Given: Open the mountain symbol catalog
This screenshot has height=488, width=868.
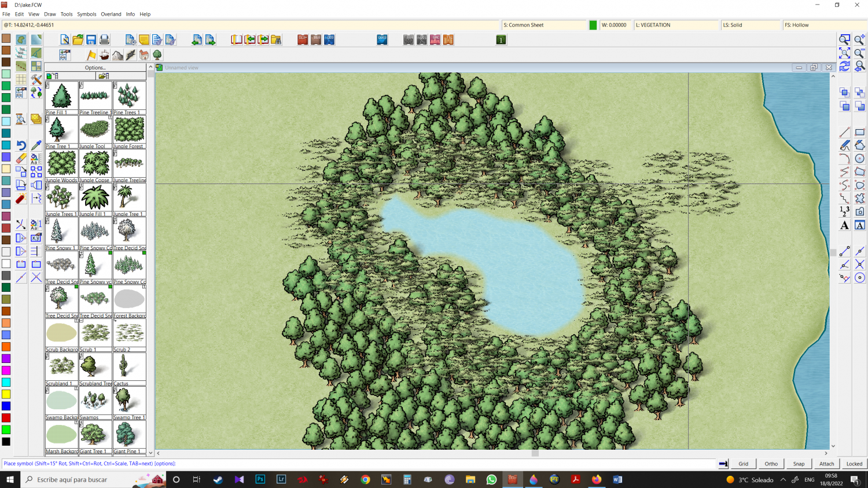Looking at the screenshot, I should pyautogui.click(x=117, y=55).
